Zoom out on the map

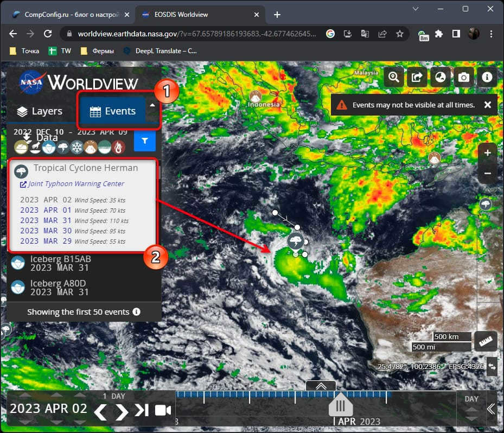tap(488, 173)
